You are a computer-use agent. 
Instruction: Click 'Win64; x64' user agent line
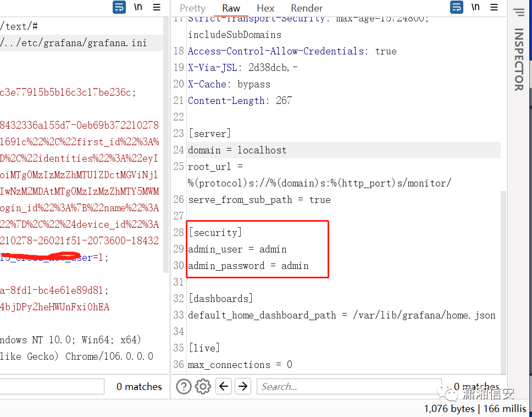point(111,339)
